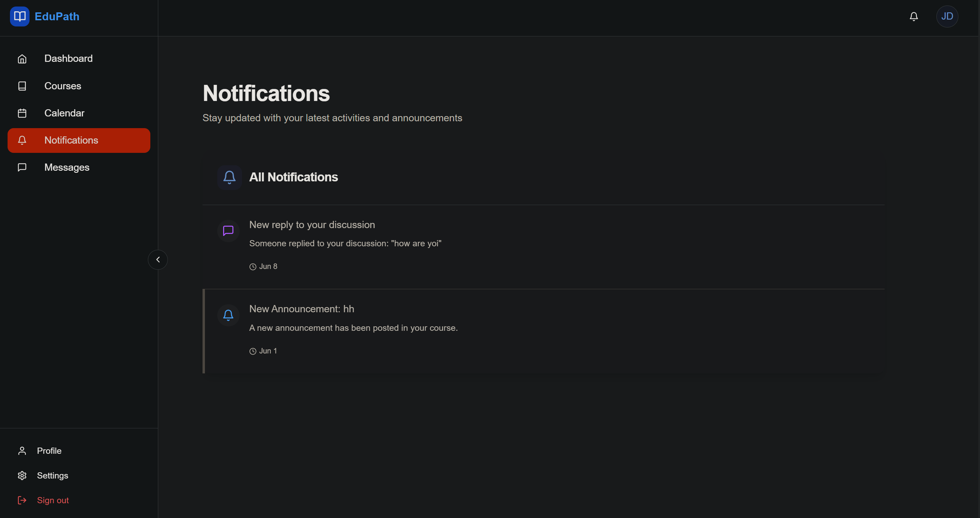Open the Profile page link
The width and height of the screenshot is (980, 518).
49,451
